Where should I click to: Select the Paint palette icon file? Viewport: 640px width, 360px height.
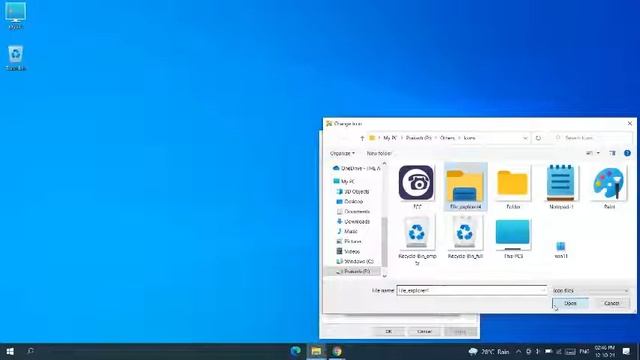pyautogui.click(x=609, y=187)
